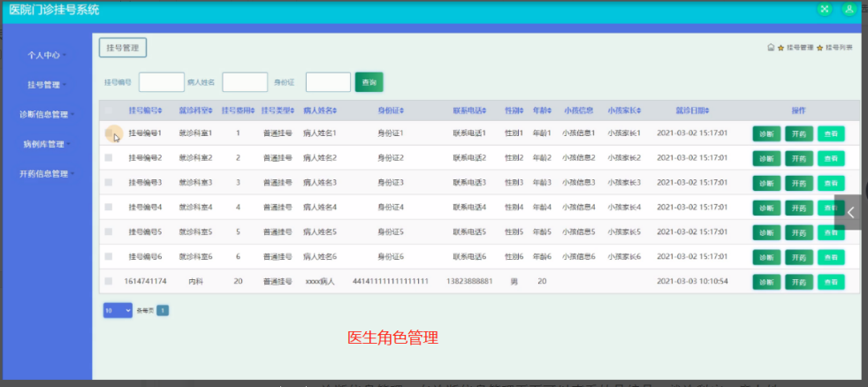Click the 挂号管理 breadcrumb link

800,48
